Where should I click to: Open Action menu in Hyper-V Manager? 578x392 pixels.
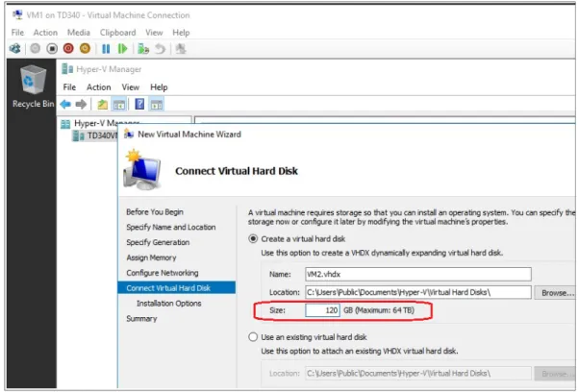pyautogui.click(x=99, y=87)
